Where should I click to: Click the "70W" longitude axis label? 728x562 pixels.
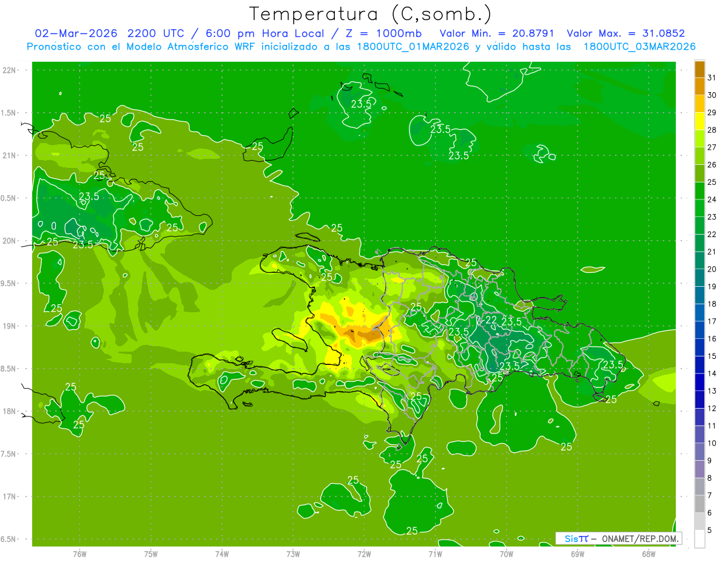[507, 554]
